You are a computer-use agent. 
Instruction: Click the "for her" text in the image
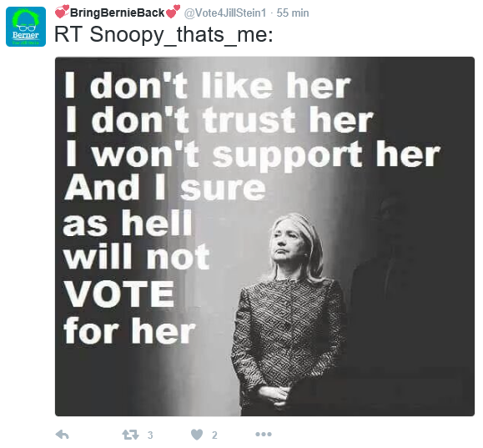point(129,330)
